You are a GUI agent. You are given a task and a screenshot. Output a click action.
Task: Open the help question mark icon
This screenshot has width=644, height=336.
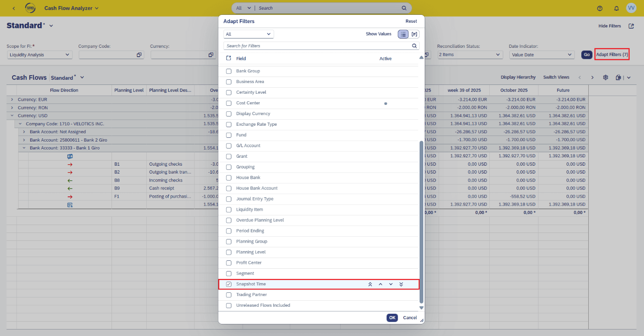tap(599, 8)
